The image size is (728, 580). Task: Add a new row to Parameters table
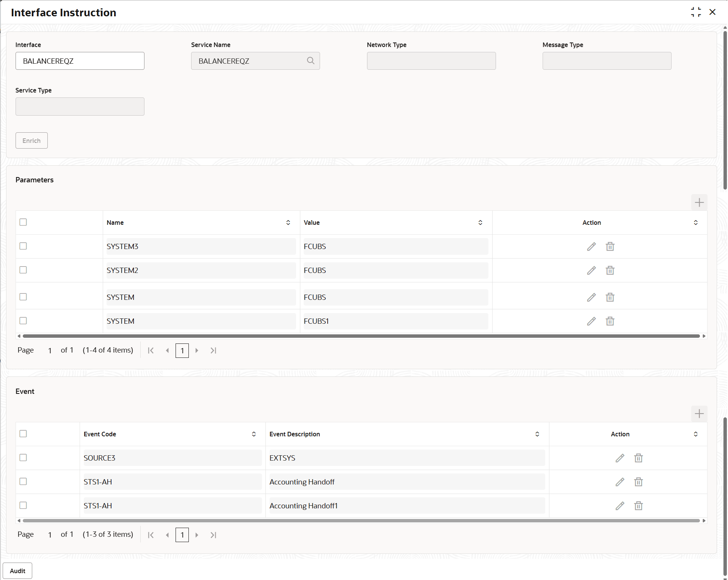click(x=699, y=202)
